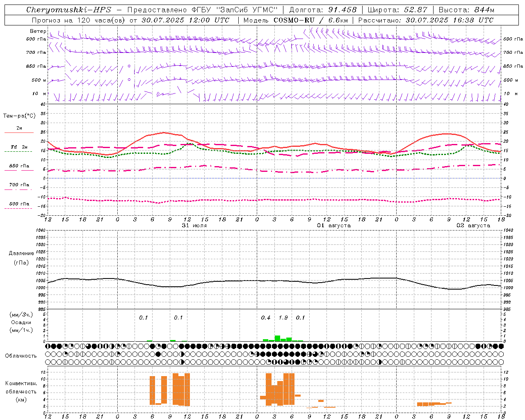Click the forecast period text Прогноз на 120 часа(ов)
The width and height of the screenshot is (525, 420).
pyautogui.click(x=79, y=20)
